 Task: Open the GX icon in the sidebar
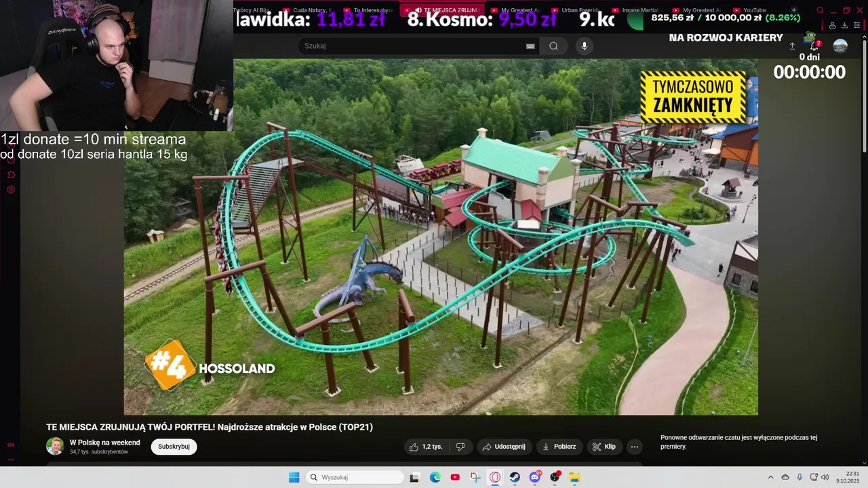(x=11, y=445)
